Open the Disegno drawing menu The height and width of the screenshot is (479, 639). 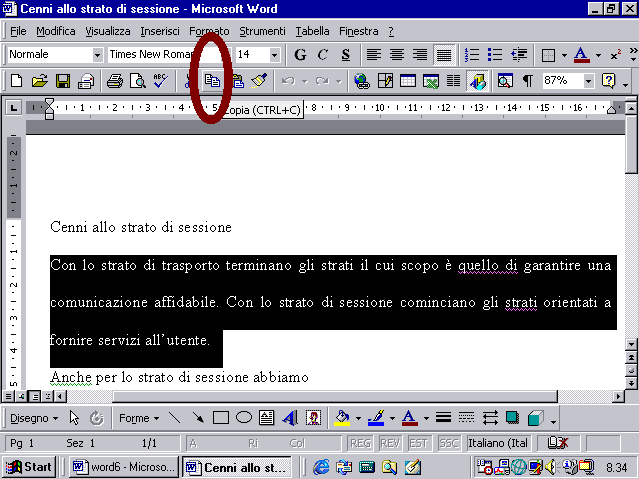tap(34, 418)
